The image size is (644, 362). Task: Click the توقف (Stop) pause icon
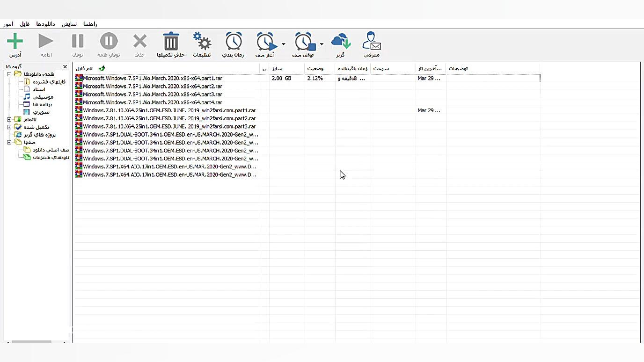78,41
